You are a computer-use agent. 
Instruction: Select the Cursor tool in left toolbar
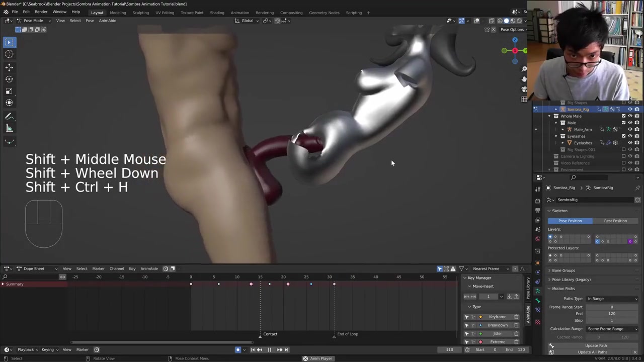coord(9,54)
